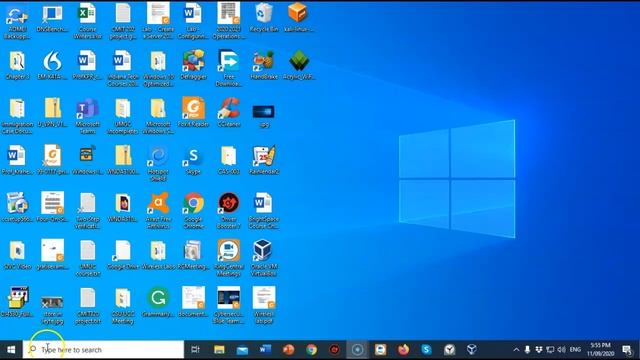
Task: Open the Start menu button
Action: click(x=11, y=350)
